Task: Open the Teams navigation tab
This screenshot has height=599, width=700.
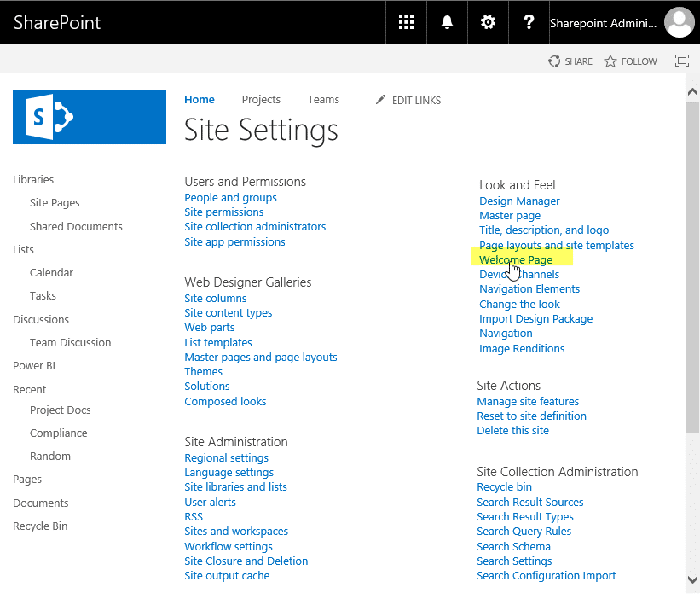Action: pos(323,100)
